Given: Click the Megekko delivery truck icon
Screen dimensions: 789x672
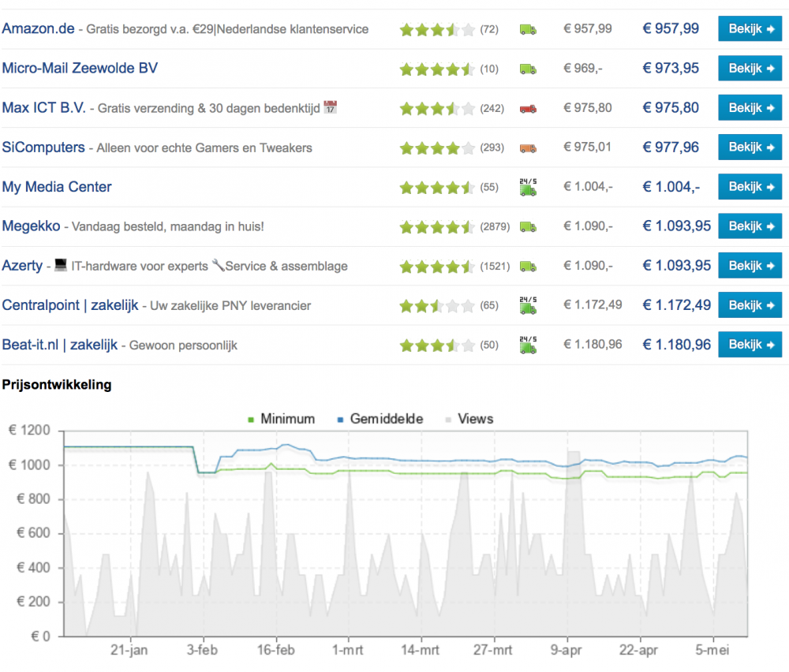Looking at the screenshot, I should tap(528, 227).
